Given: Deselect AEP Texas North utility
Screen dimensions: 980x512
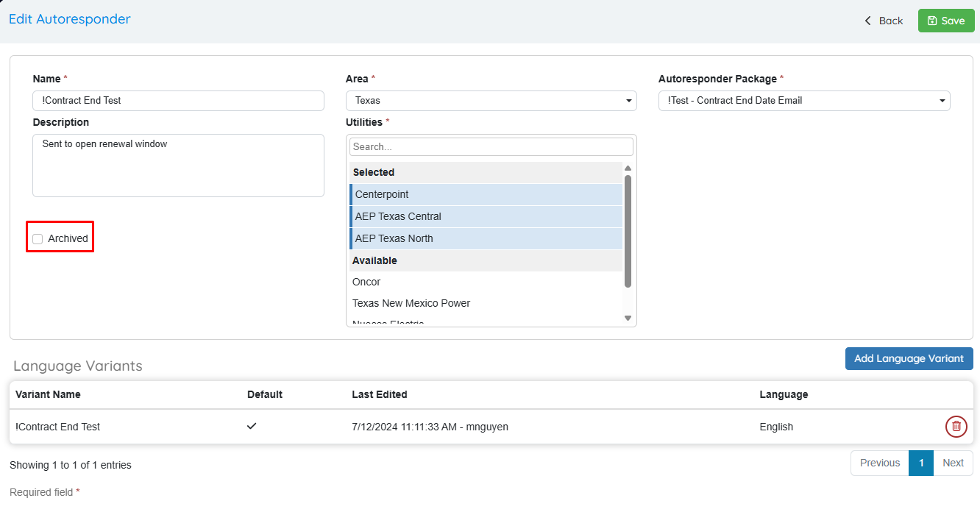Looking at the screenshot, I should (x=486, y=238).
